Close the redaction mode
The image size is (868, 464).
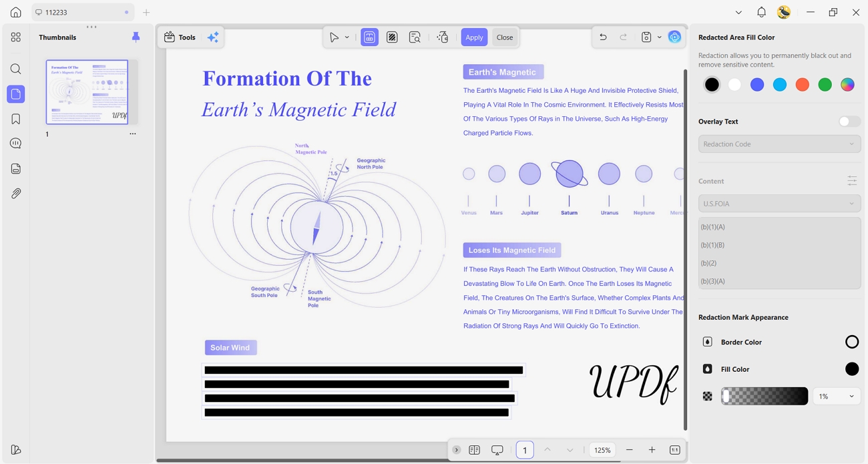click(x=505, y=37)
